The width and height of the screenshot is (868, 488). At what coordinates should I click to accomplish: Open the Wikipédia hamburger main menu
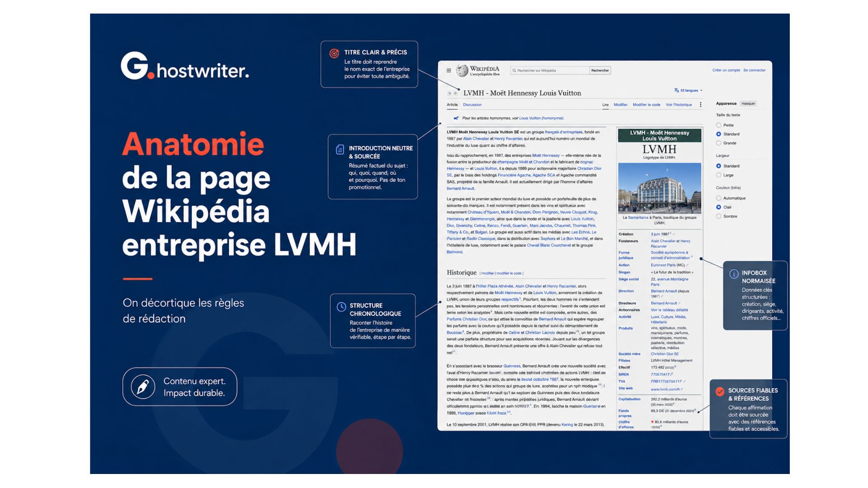click(448, 70)
